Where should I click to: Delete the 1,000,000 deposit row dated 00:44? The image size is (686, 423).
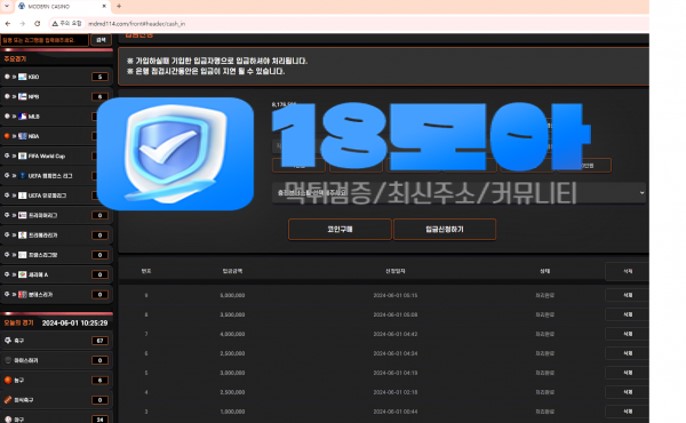627,412
